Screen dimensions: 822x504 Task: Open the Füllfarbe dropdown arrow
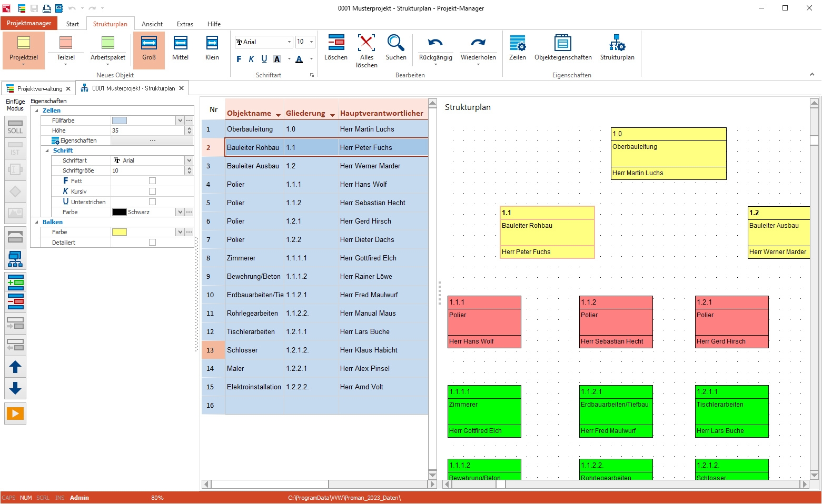click(x=180, y=120)
